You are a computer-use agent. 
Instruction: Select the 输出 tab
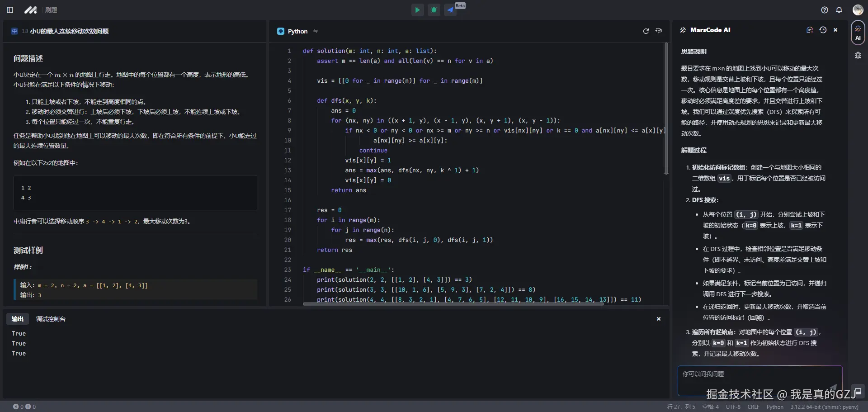point(18,319)
